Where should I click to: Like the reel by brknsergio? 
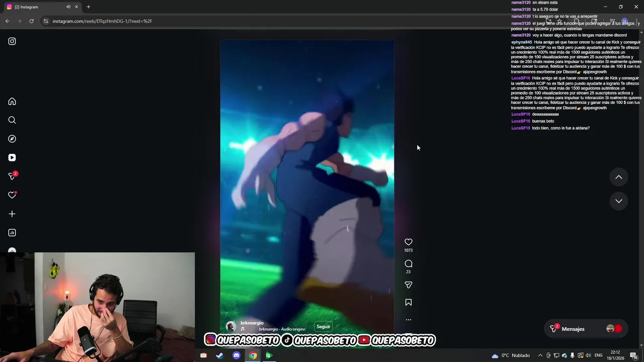tap(409, 242)
